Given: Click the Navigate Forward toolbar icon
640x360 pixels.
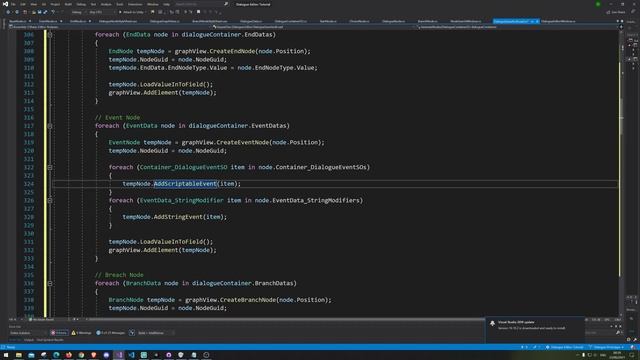Looking at the screenshot, I should point(17,12).
